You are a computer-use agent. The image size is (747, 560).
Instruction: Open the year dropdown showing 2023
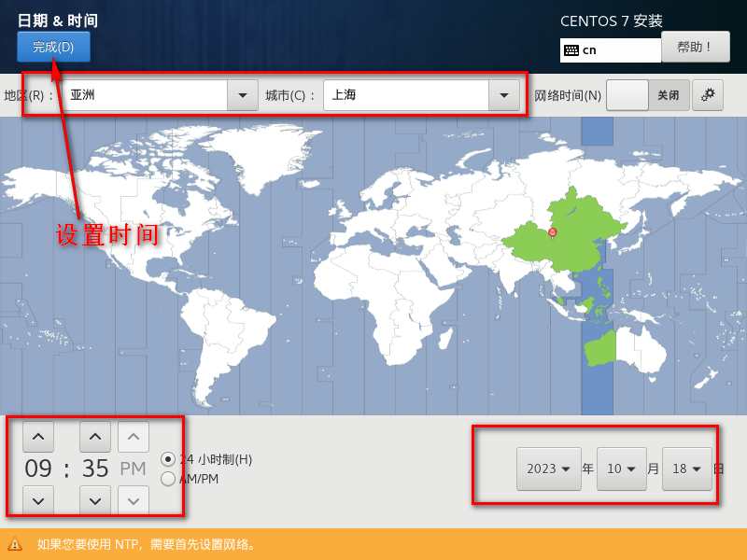pyautogui.click(x=549, y=469)
